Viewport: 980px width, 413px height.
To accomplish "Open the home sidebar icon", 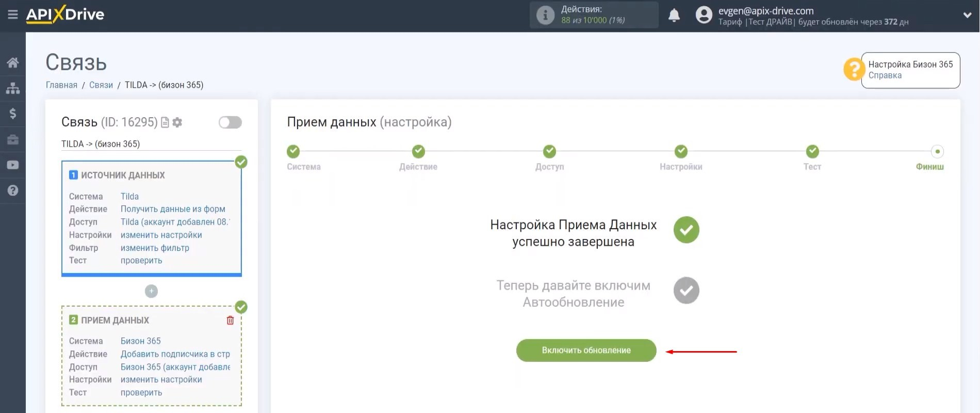I will (13, 63).
